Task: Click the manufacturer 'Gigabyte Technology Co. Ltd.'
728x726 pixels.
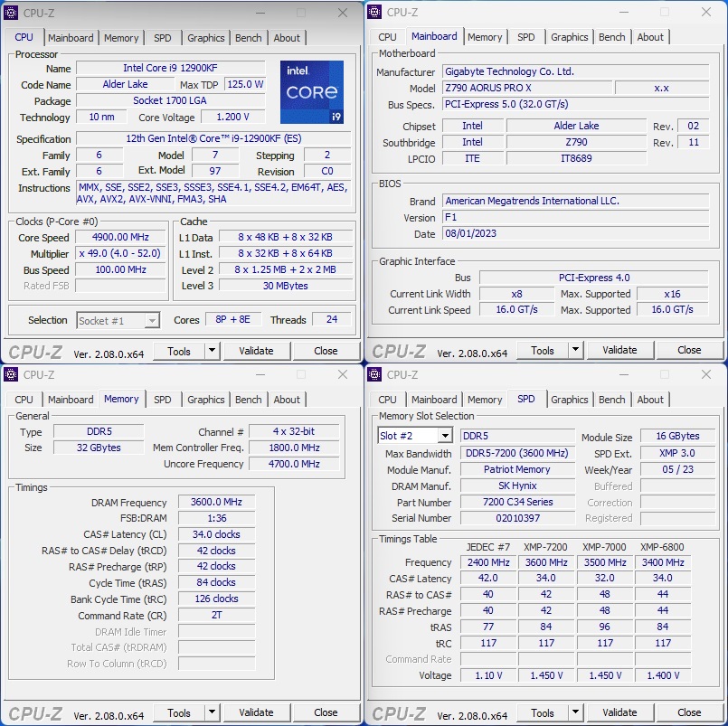Action: pos(576,71)
